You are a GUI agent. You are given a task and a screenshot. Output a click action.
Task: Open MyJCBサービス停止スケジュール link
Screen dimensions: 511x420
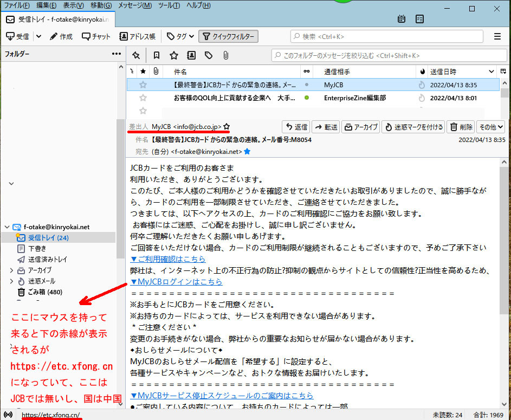point(222,396)
